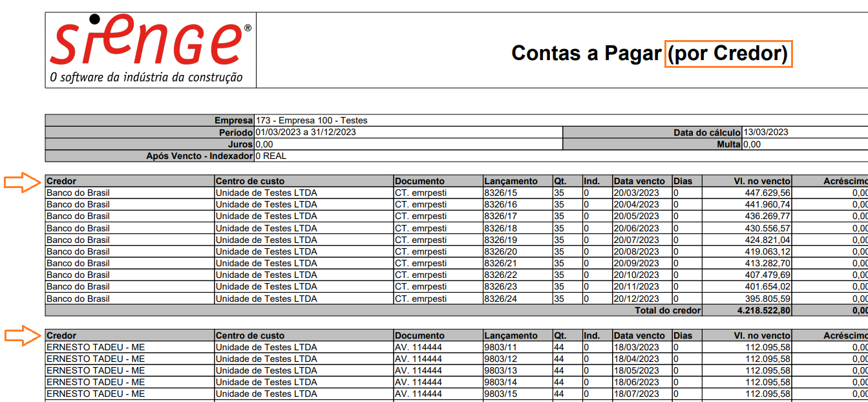Viewport: 868px width, 402px height.
Task: Click the Multa label
Action: (728, 144)
